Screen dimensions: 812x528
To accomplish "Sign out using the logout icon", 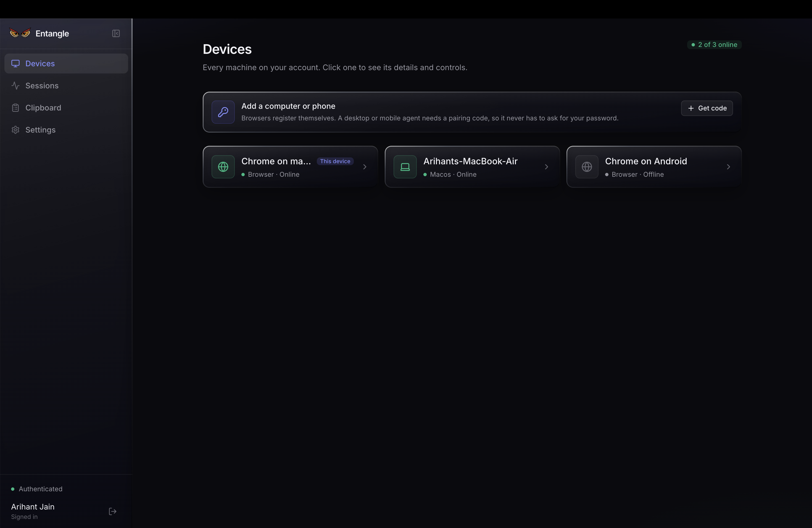I will pos(113,511).
